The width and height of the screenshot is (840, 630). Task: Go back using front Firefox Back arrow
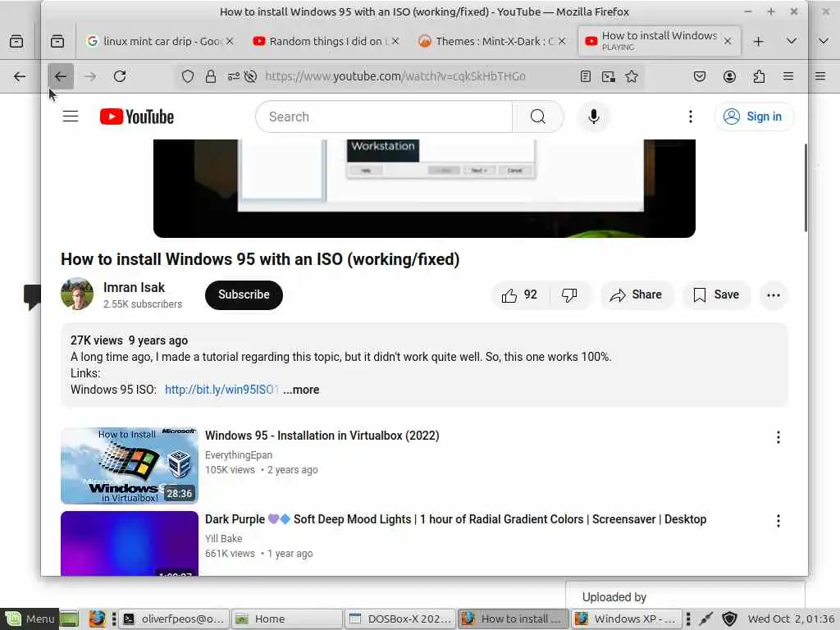pos(61,76)
